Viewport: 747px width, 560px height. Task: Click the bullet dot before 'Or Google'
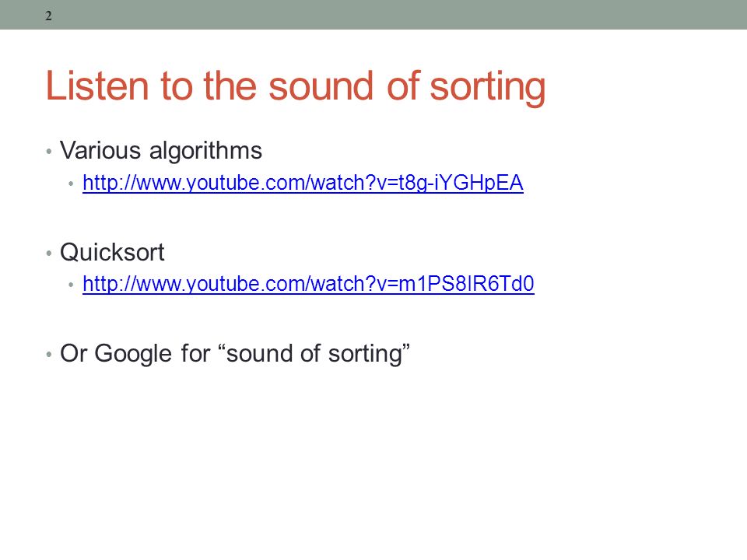click(x=48, y=355)
